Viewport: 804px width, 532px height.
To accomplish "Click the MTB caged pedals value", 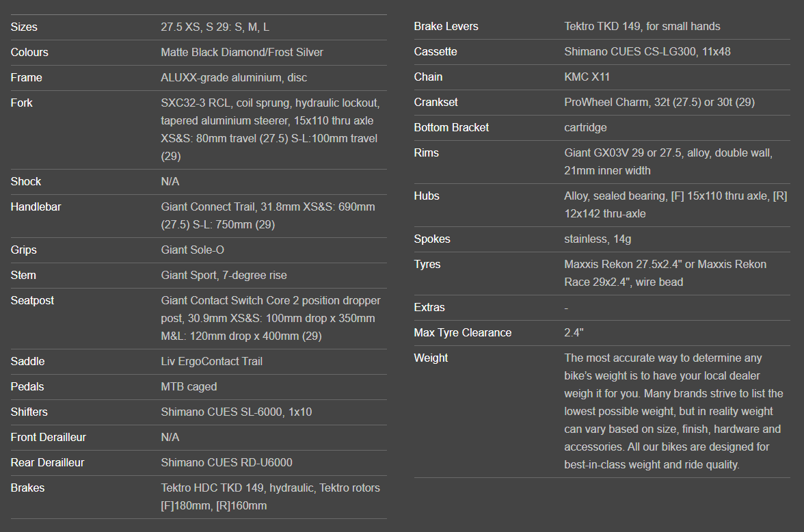I will click(189, 387).
